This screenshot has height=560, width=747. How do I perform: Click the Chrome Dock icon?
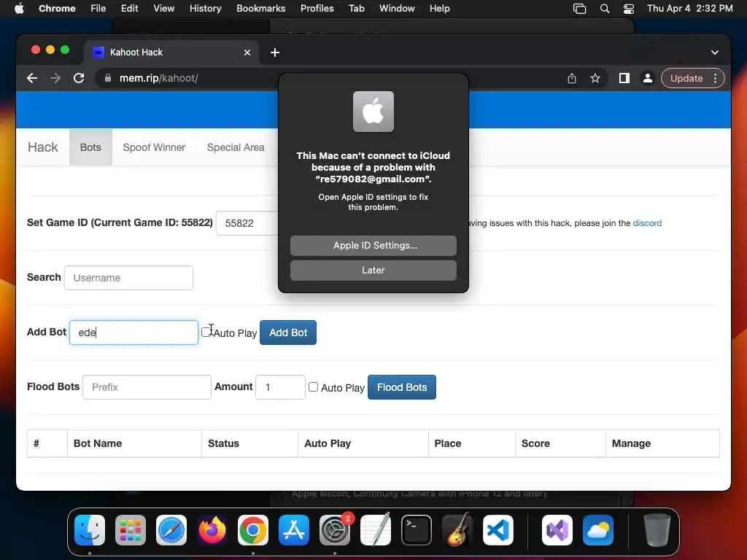tap(253, 530)
